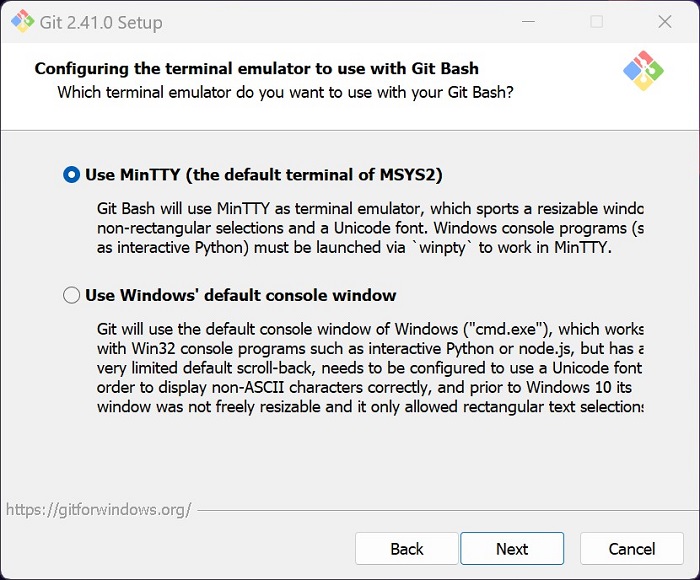Open the https://gitforwindows.org/ link
Screen dimensions: 700x580
[99, 509]
